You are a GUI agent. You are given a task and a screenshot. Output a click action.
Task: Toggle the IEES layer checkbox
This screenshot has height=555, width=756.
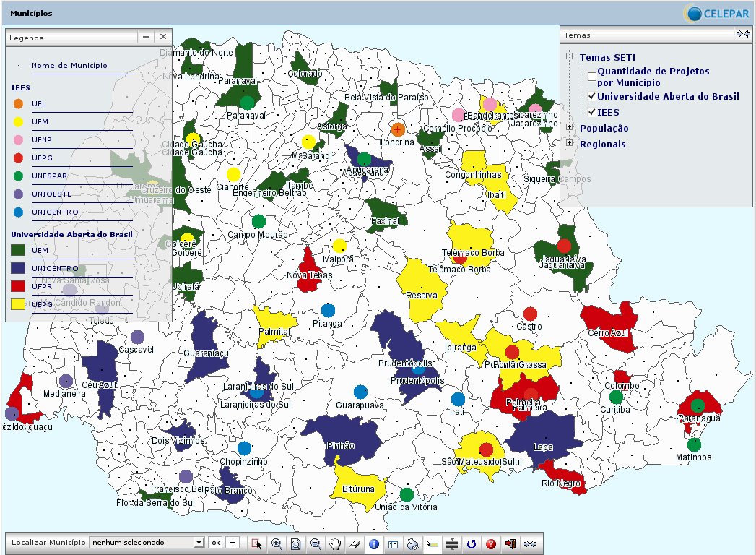[592, 112]
